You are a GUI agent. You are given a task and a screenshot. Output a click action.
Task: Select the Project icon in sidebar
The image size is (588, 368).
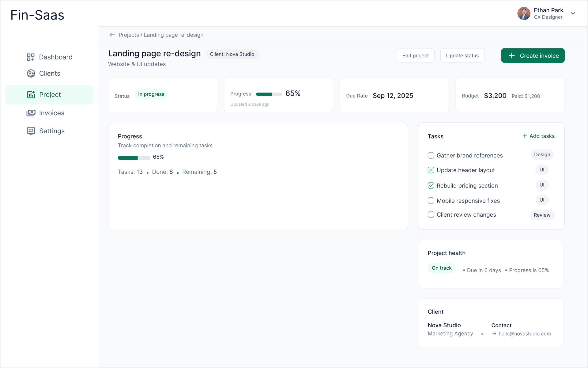[31, 94]
